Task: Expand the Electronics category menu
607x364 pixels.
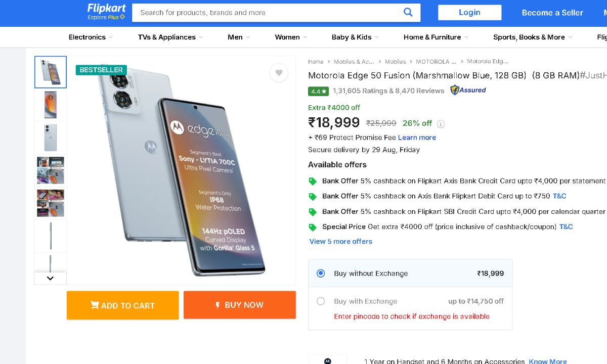Action: [91, 37]
